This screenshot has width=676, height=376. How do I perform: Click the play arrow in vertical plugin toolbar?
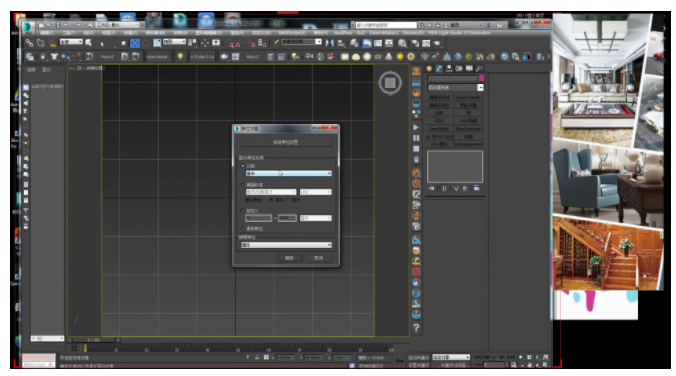point(416,127)
